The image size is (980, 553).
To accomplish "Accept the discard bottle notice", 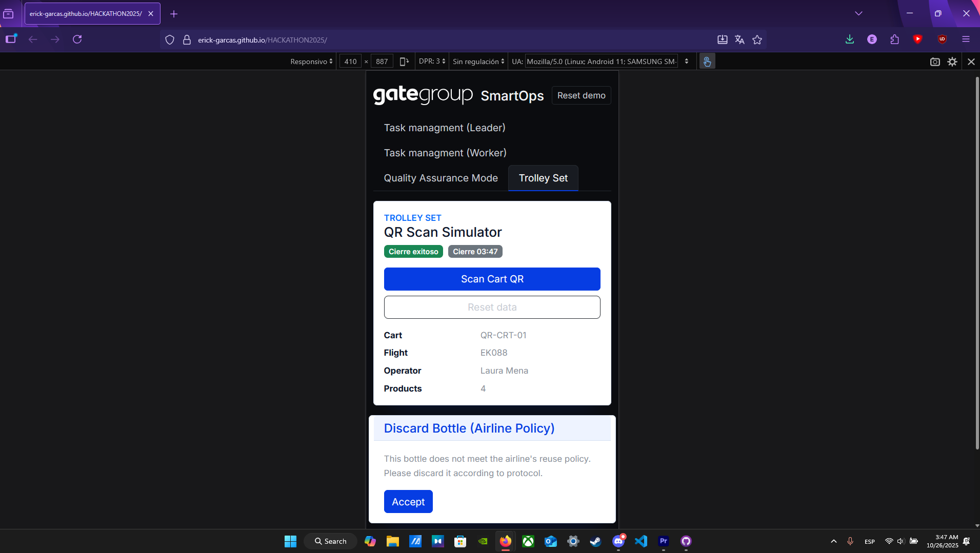I will coord(408,501).
